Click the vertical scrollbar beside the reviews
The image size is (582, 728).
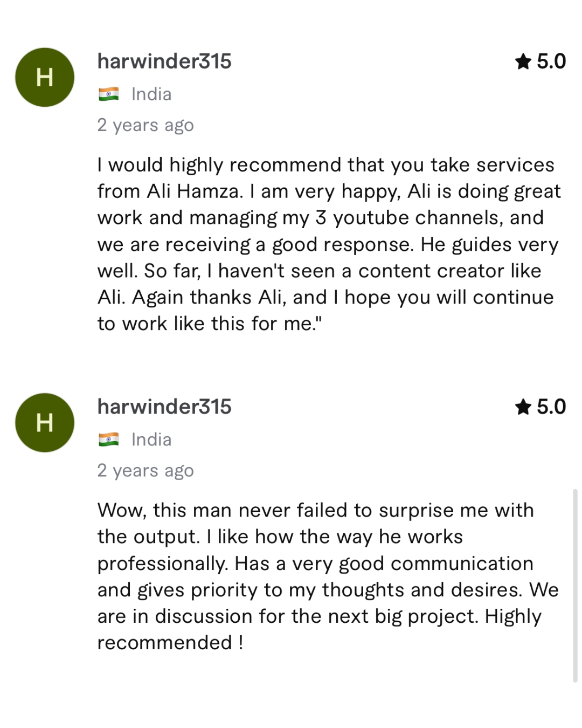click(x=575, y=585)
